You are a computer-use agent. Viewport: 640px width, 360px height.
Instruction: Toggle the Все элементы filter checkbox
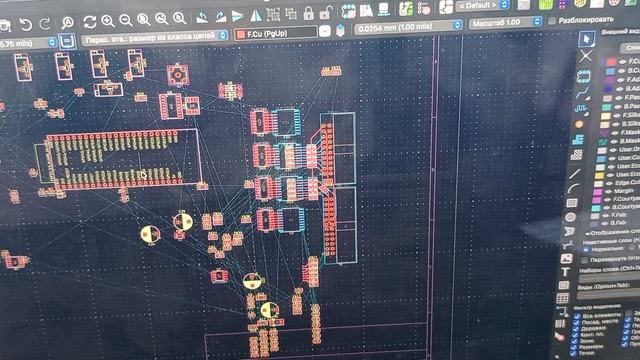click(x=577, y=317)
